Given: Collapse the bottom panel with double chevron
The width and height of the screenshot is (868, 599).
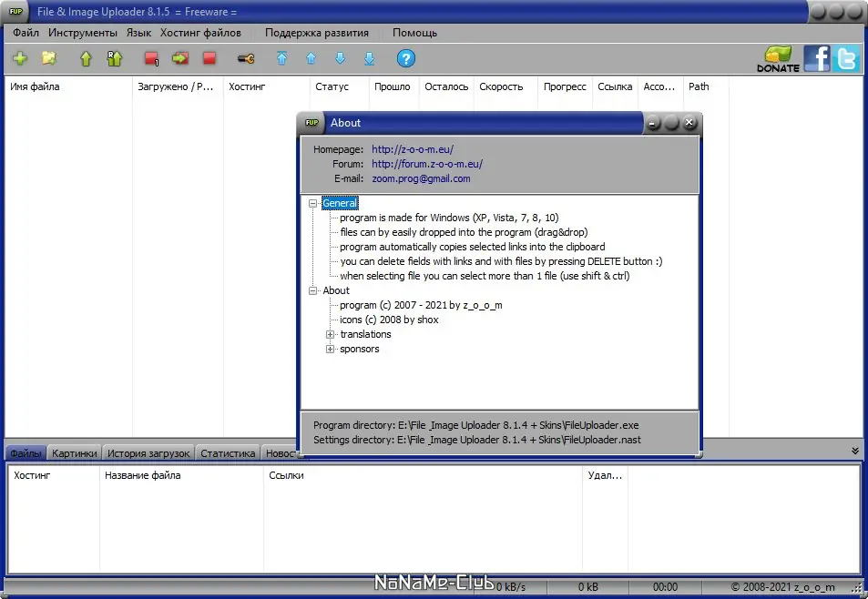Looking at the screenshot, I should point(855,452).
